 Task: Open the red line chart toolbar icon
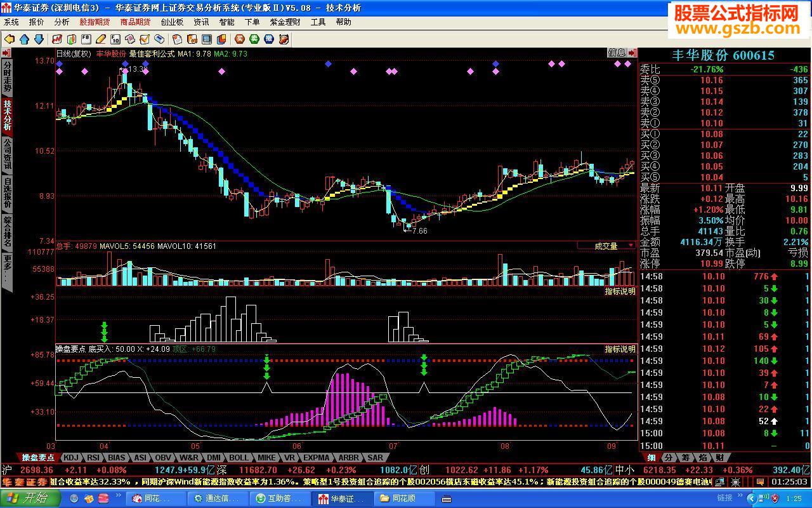tap(57, 39)
